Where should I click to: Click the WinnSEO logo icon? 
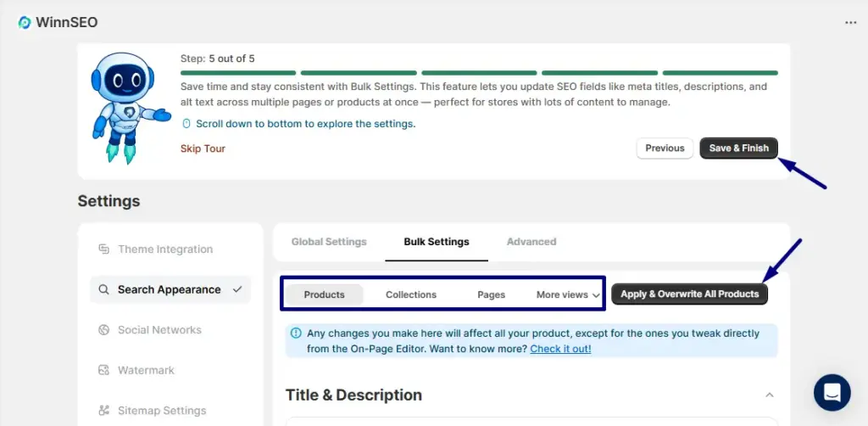pyautogui.click(x=25, y=23)
